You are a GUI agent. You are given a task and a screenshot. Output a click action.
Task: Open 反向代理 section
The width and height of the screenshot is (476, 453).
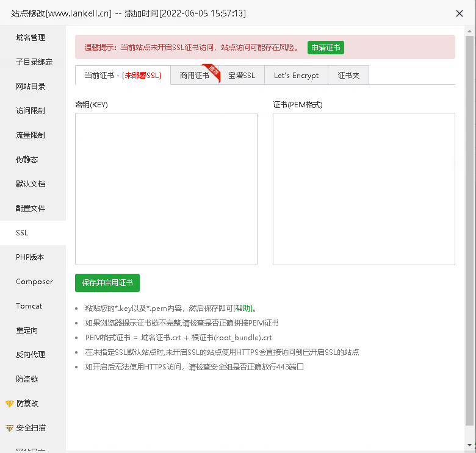(31, 355)
